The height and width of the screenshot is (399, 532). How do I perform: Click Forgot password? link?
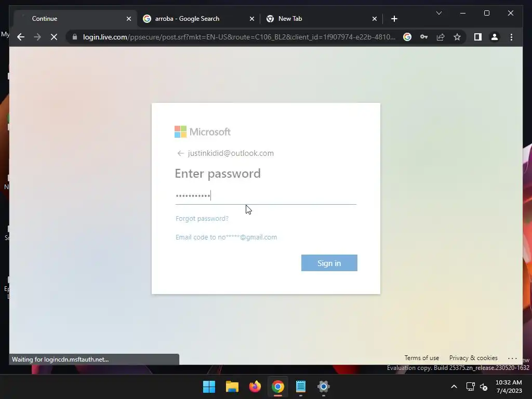tap(202, 219)
